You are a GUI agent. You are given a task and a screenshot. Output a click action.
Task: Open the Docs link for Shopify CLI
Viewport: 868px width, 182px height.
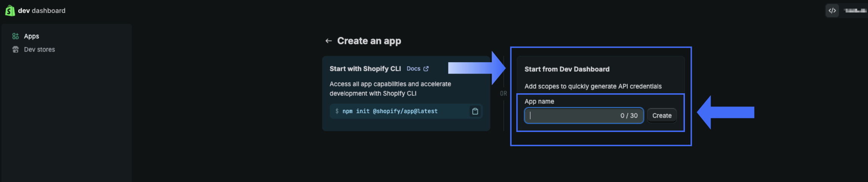pos(413,69)
